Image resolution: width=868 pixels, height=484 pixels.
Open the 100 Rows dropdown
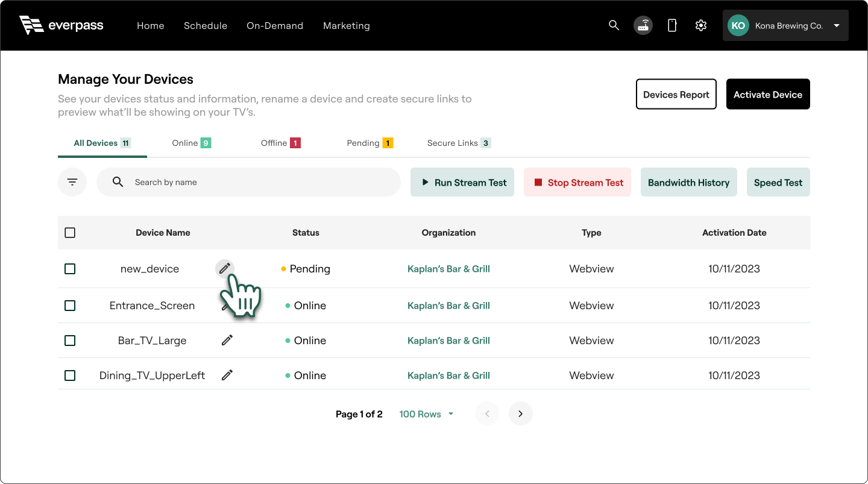point(427,414)
